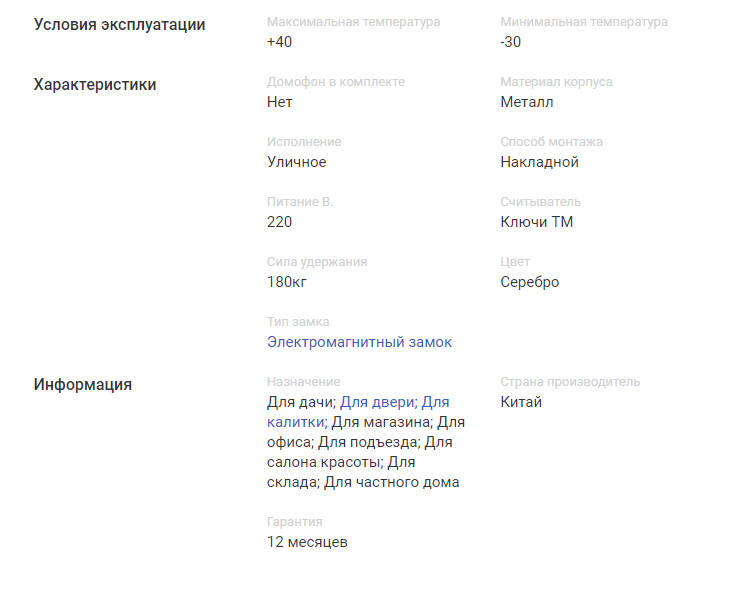This screenshot has height=603, width=732.
Task: Select the 'Характеристики' section heading
Action: 95,85
